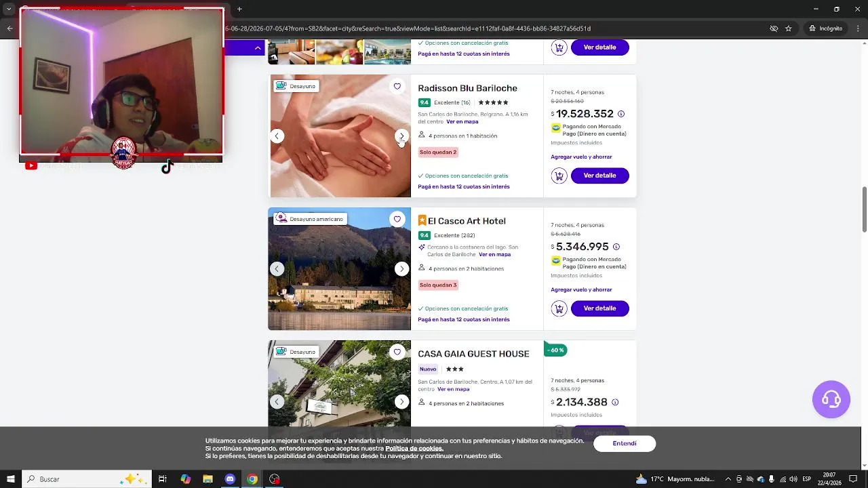Open price info icon next to 19.528.352
This screenshot has width=868, height=488.
[x=620, y=114]
